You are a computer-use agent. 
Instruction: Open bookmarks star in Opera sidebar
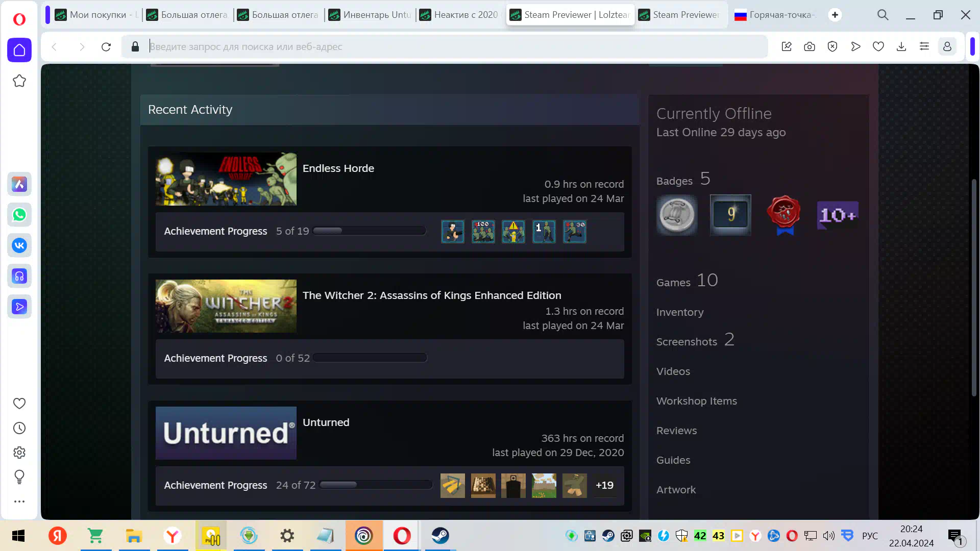click(x=19, y=81)
